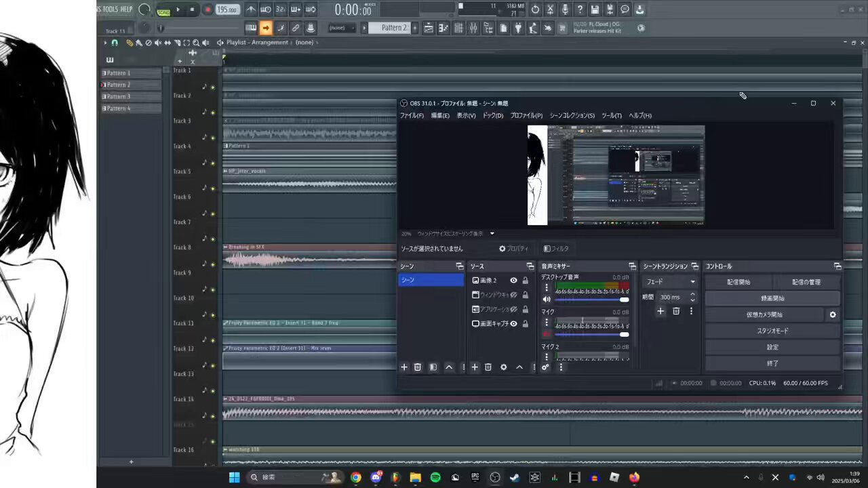
Task: Toggle the metronome icon in FL Studio
Action: 251,9
